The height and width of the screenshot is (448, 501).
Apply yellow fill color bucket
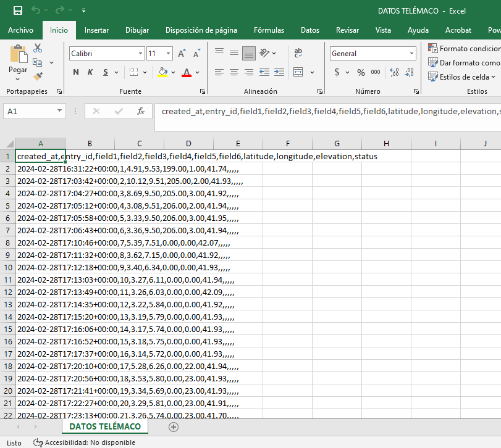tap(162, 72)
